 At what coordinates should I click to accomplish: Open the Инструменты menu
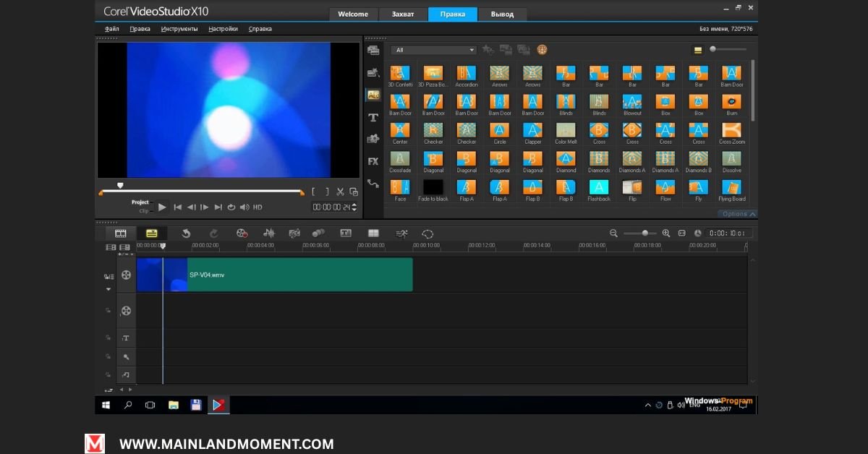pyautogui.click(x=179, y=29)
